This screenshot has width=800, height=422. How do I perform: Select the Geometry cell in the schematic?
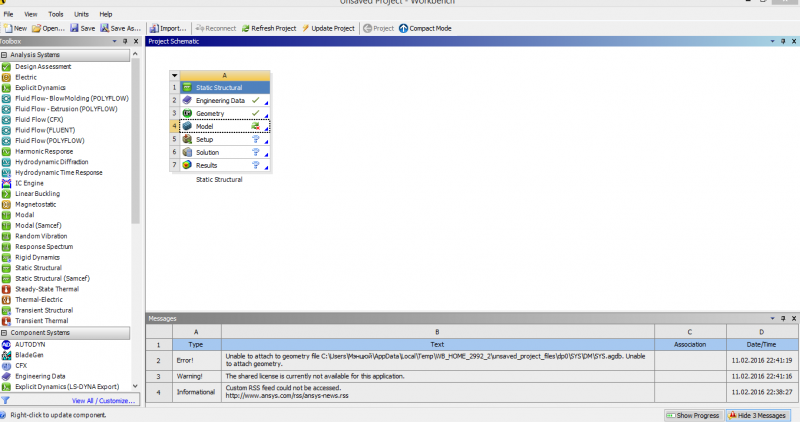[224, 113]
